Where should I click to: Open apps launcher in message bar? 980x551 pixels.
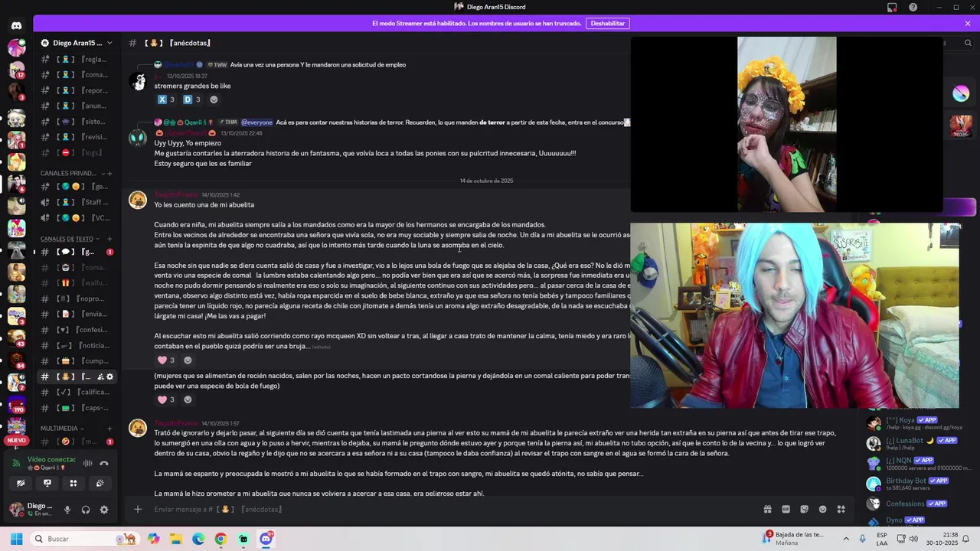tap(841, 509)
